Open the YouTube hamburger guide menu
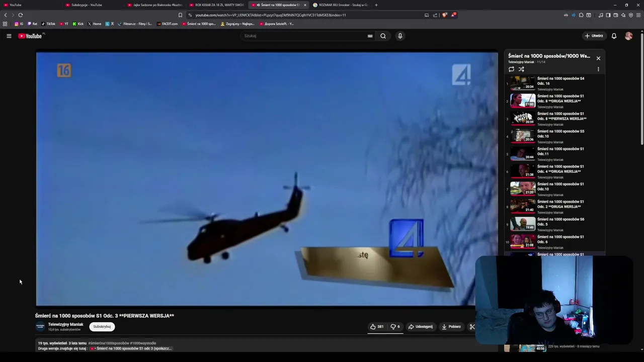The height and width of the screenshot is (362, 644). click(x=9, y=36)
